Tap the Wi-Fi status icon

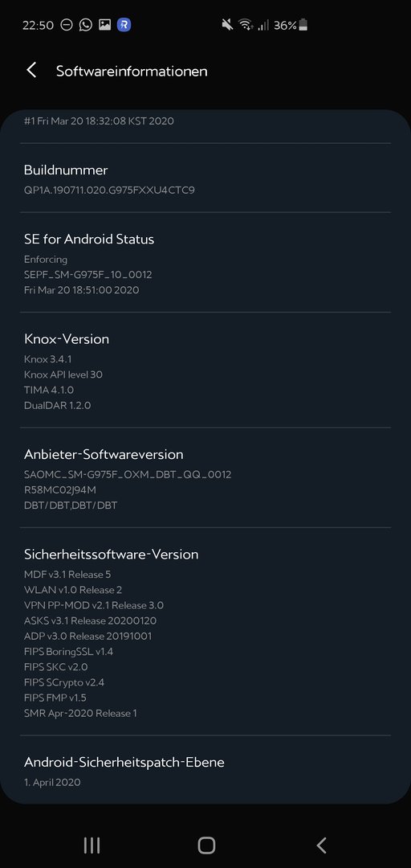click(246, 25)
